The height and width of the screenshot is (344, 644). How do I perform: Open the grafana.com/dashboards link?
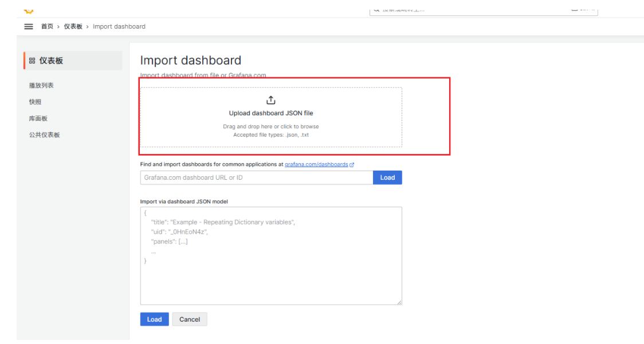click(x=316, y=164)
